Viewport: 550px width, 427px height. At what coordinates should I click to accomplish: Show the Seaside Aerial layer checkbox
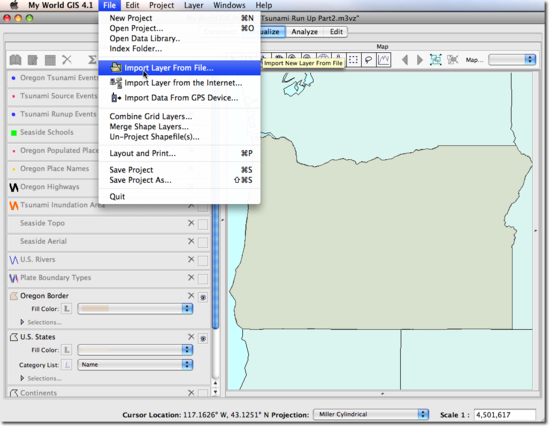[203, 242]
